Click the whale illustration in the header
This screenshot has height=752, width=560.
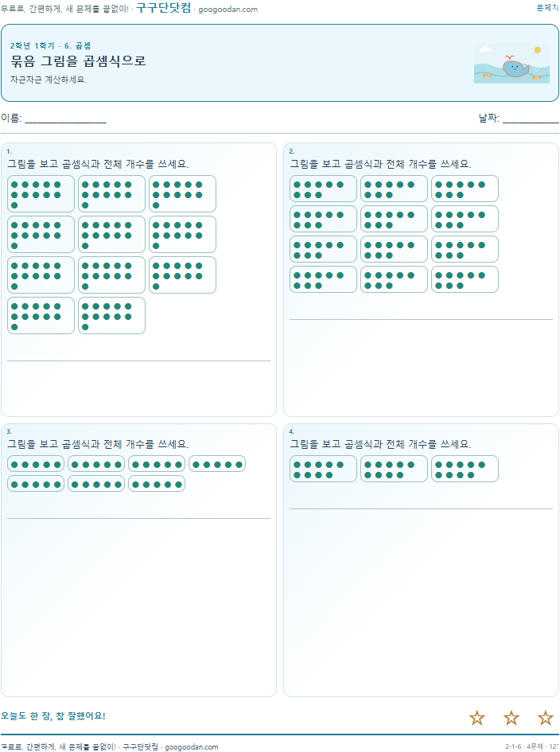click(x=511, y=64)
